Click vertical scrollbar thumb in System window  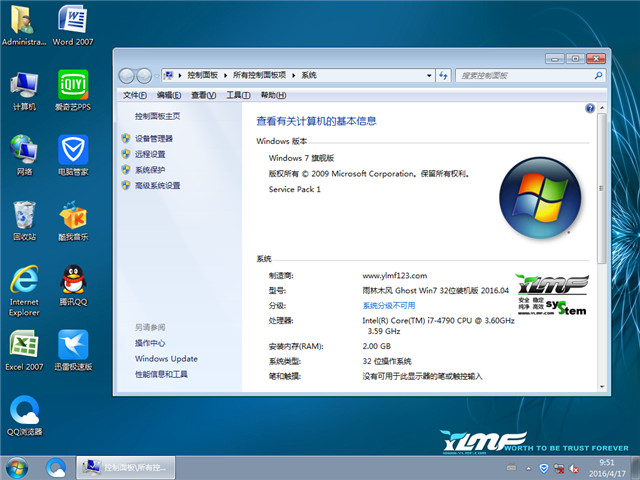[x=601, y=188]
